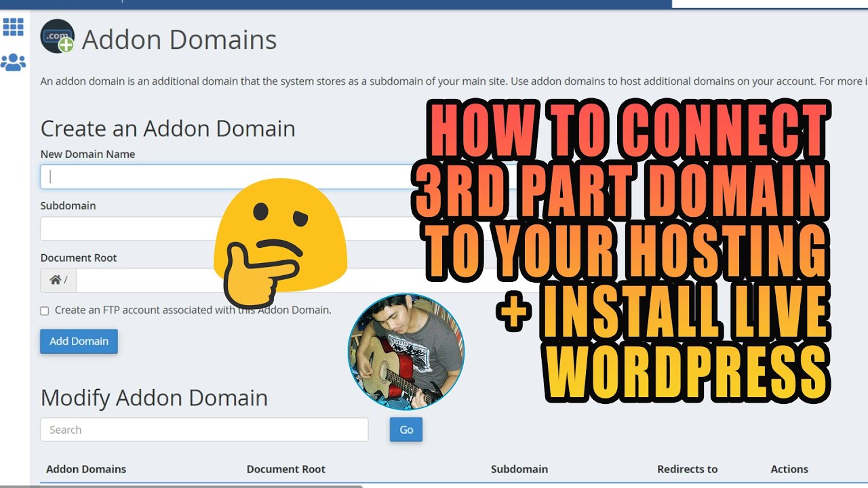Click the Go search button
Viewport: 868px width, 488px height.
pyautogui.click(x=406, y=430)
